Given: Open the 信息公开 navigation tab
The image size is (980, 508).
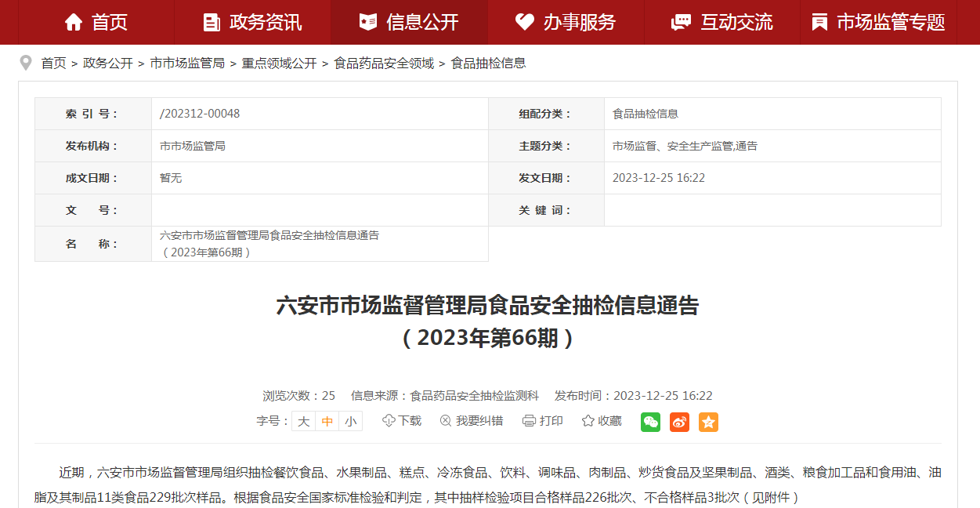Looking at the screenshot, I should [x=409, y=22].
